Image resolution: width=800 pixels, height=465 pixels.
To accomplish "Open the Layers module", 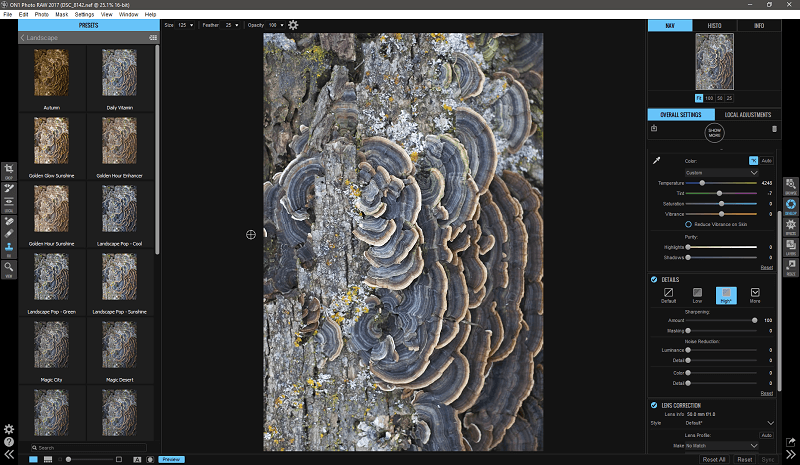I will pos(791,245).
